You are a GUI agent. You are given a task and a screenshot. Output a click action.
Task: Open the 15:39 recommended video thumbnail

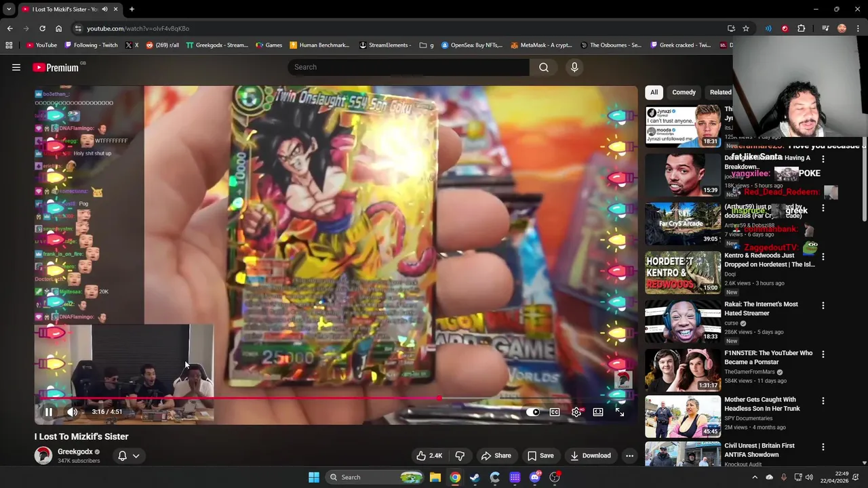click(683, 175)
